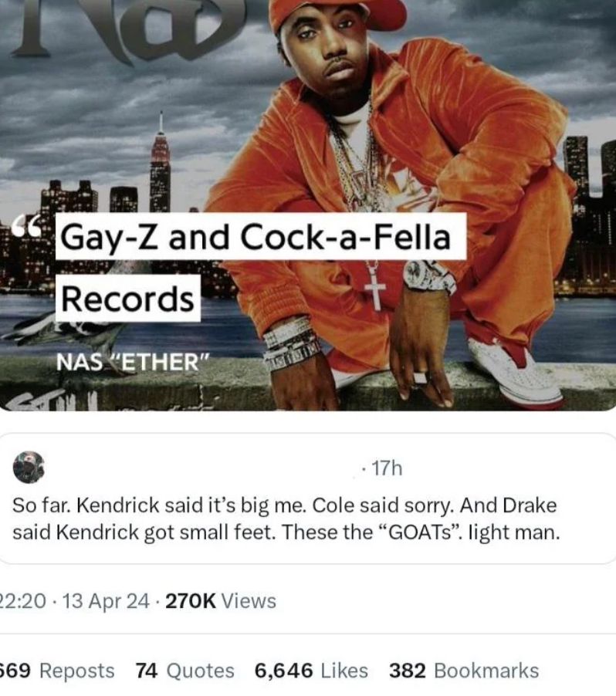Screen dimensions: 616x696
Task: Click the "Records" text label on the image
Action: click(x=127, y=299)
